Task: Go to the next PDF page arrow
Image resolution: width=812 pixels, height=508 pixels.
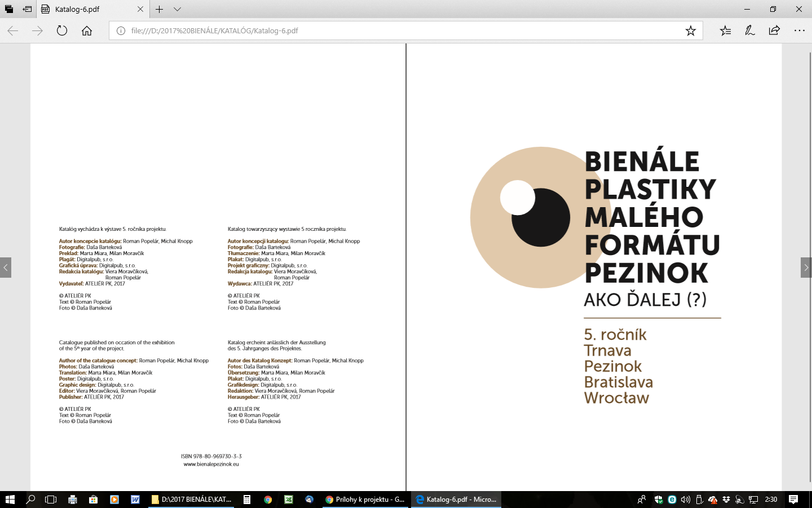Action: (806, 268)
